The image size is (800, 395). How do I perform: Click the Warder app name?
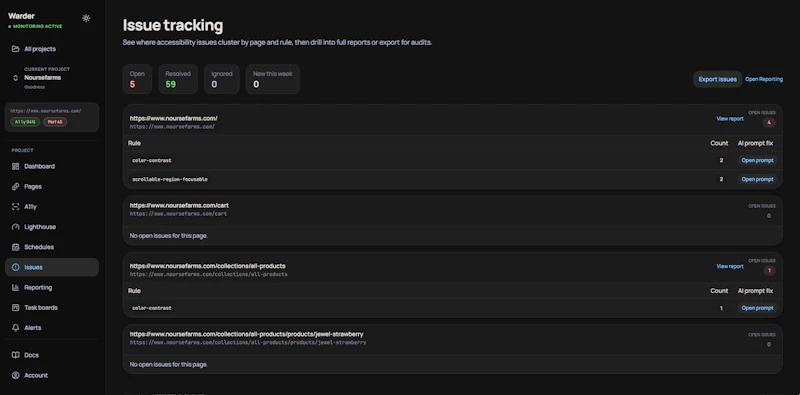pos(21,16)
